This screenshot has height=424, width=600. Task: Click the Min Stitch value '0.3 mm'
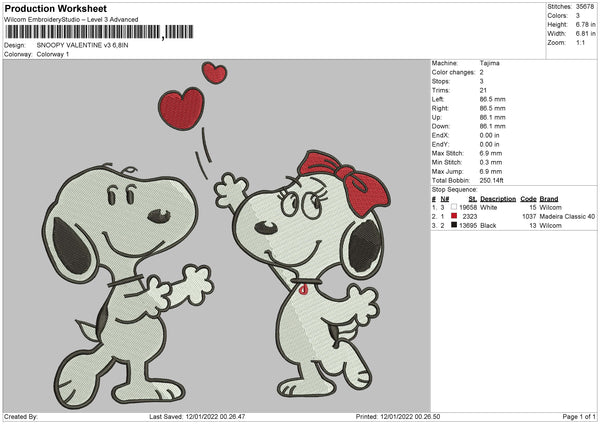pos(491,162)
